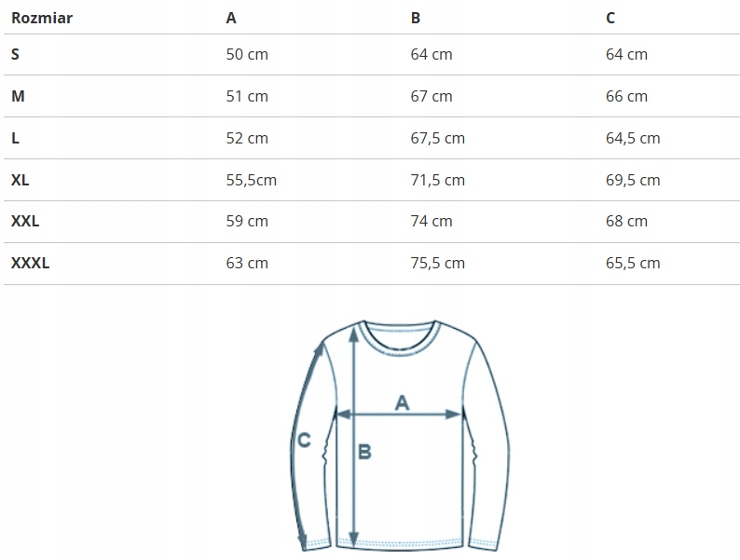Click the 75,5 cm cell for XXXL
Screen dimensions: 740x560
[437, 264]
